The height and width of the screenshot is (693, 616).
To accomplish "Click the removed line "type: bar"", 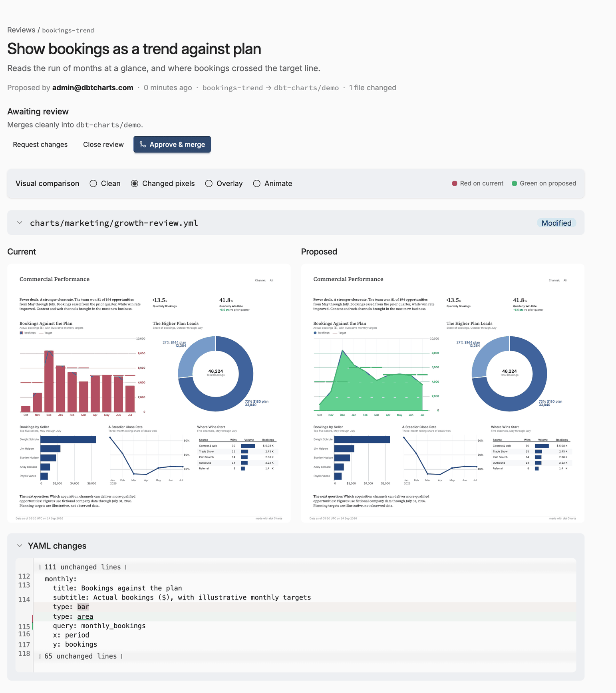I will click(305, 607).
